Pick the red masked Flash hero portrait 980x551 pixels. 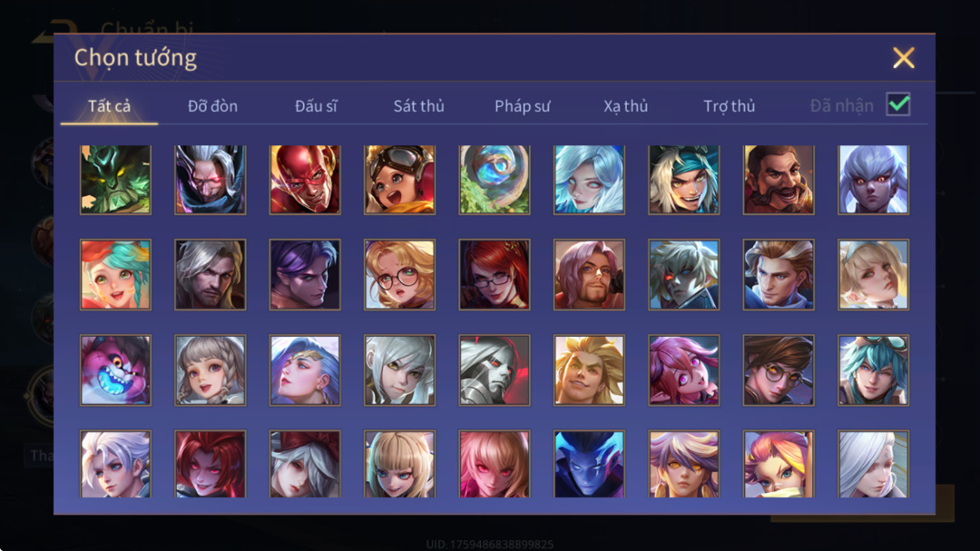pyautogui.click(x=305, y=180)
